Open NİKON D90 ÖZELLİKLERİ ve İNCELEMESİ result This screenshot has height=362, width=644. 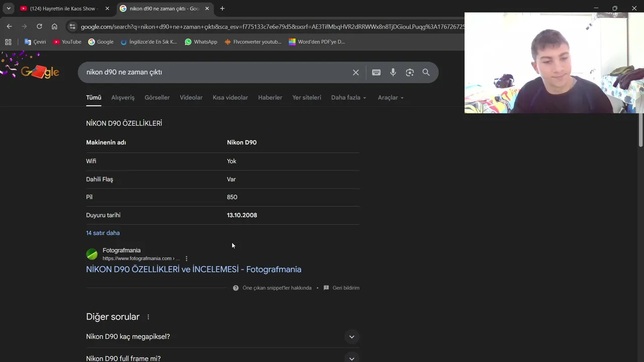point(194,269)
